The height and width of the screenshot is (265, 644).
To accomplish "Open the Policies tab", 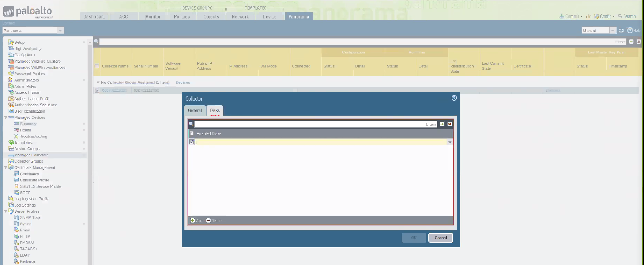I will [x=182, y=16].
